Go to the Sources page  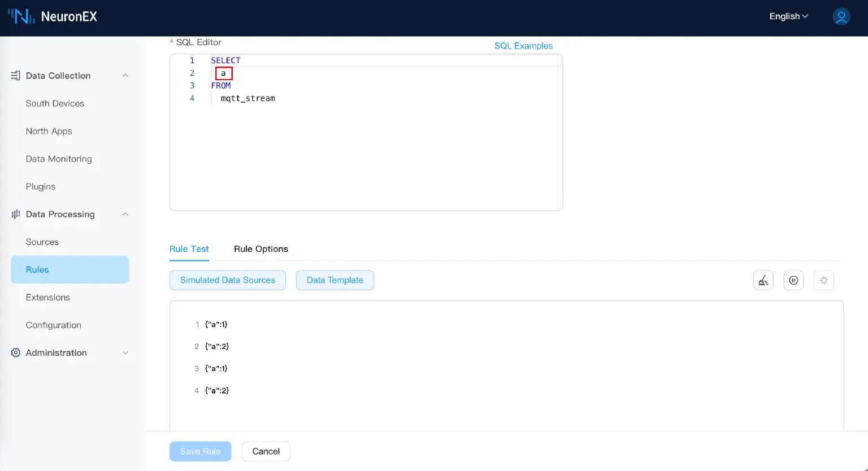pos(42,242)
